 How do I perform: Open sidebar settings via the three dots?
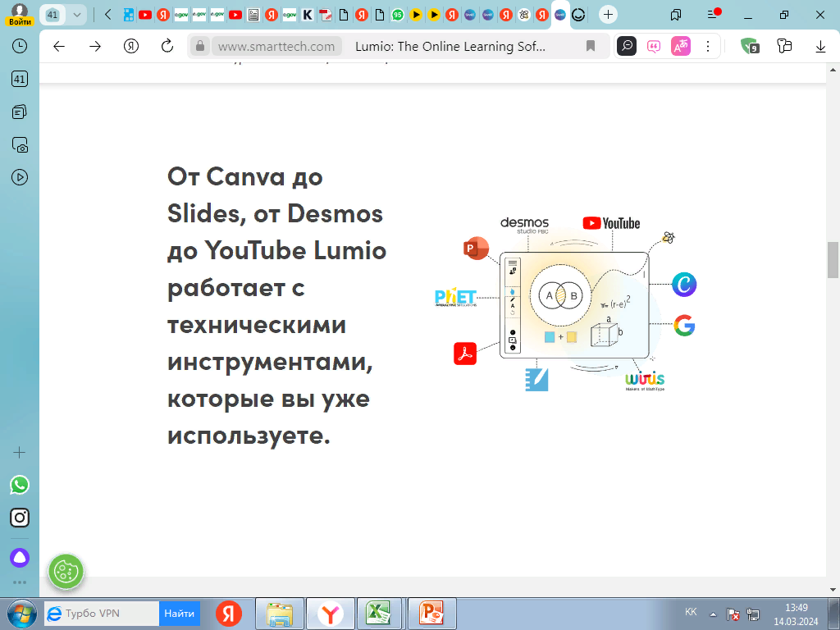pos(20,582)
